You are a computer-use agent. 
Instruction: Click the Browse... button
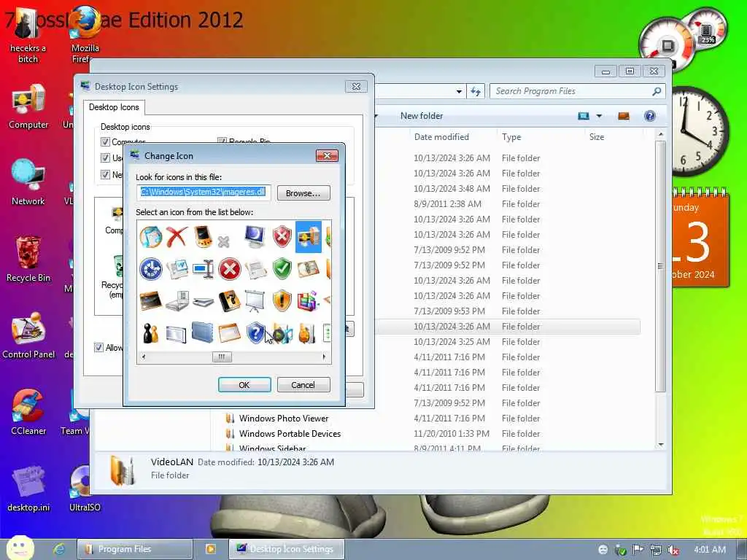pos(303,192)
